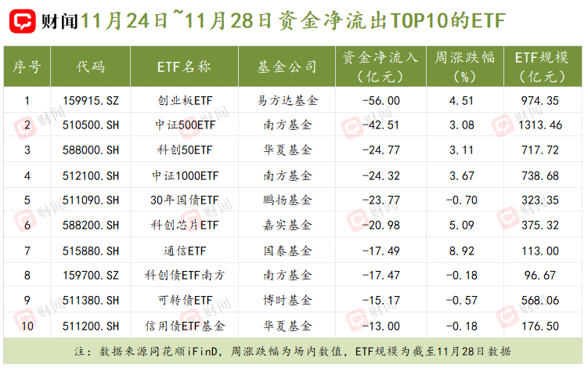Click 鹏扬基金 company cell
Image resolution: width=588 pixels, height=368 pixels.
click(x=287, y=200)
